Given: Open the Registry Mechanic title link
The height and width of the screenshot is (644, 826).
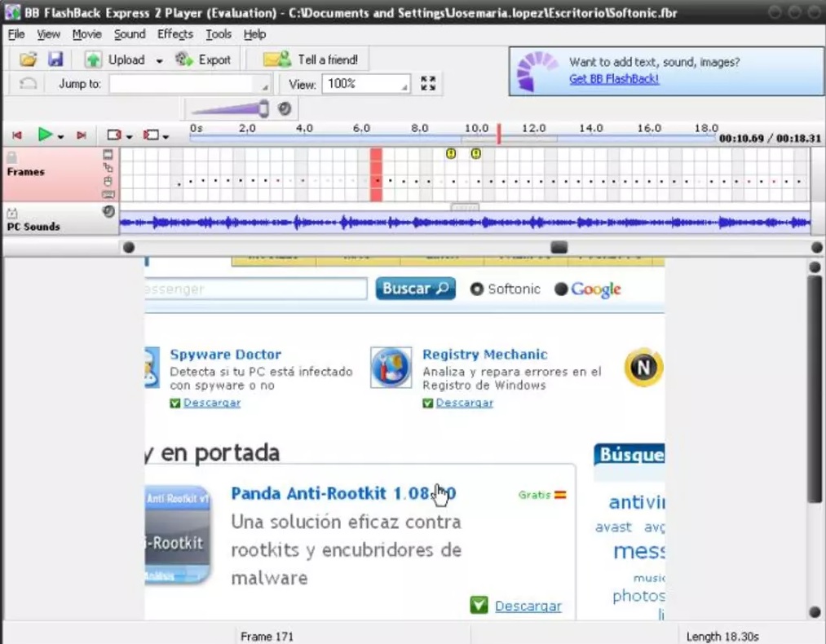Looking at the screenshot, I should pos(484,355).
